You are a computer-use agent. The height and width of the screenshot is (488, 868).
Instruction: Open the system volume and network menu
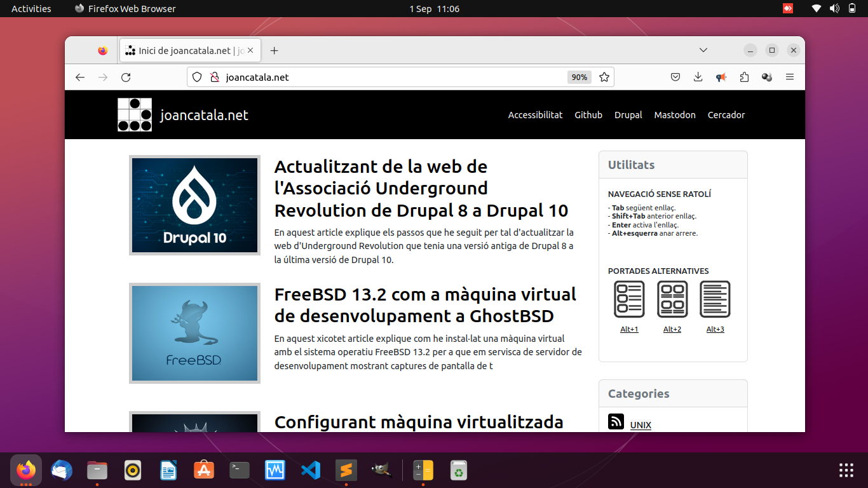pos(834,8)
